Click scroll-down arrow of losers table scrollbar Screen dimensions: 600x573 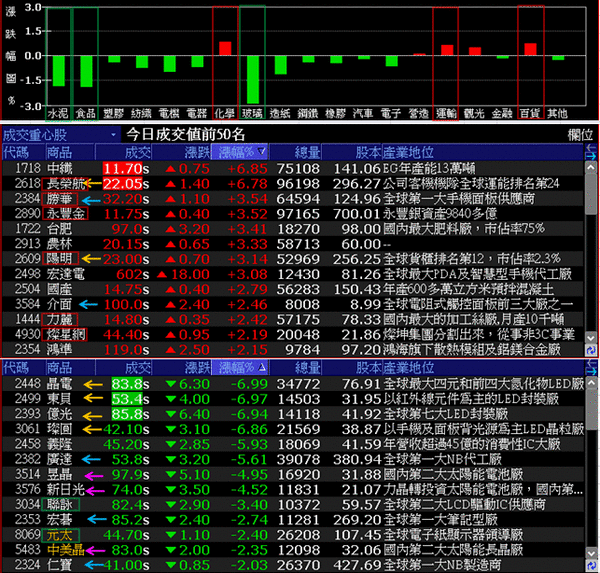591,553
